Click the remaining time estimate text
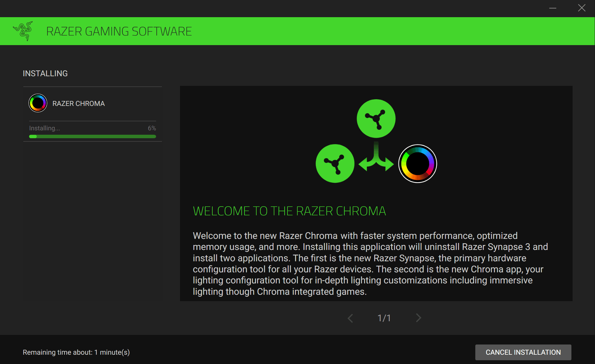 pos(76,352)
